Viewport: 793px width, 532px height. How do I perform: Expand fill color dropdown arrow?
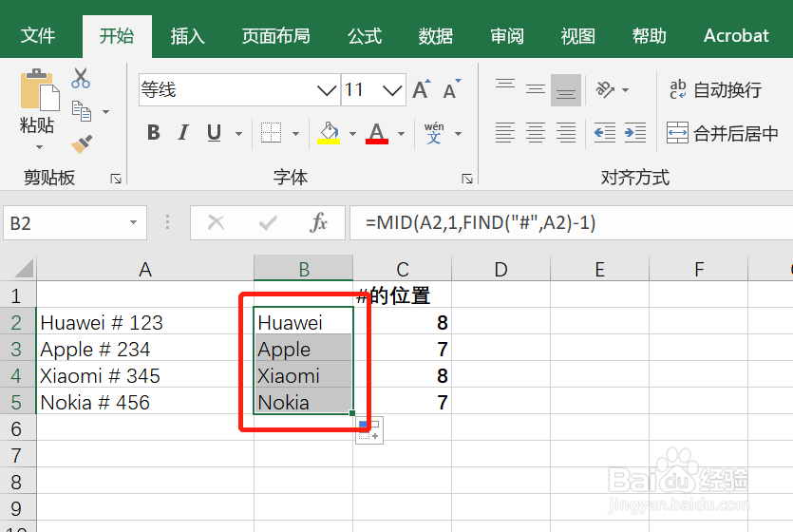point(352,134)
